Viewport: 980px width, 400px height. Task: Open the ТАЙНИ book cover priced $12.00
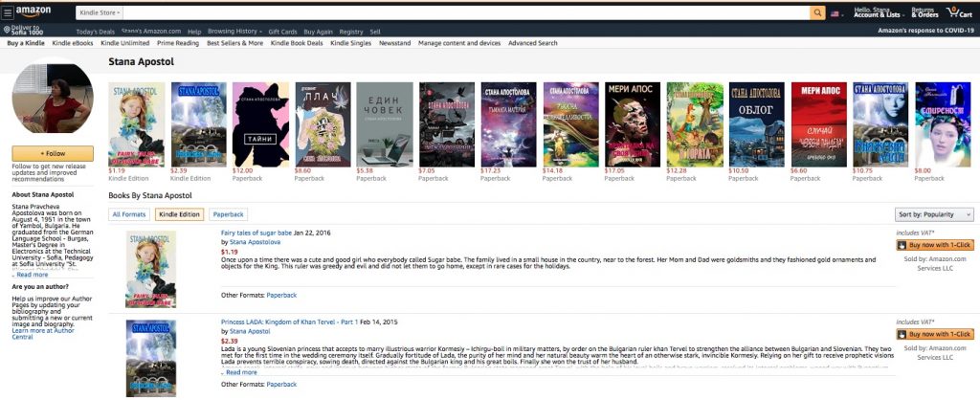pyautogui.click(x=260, y=124)
